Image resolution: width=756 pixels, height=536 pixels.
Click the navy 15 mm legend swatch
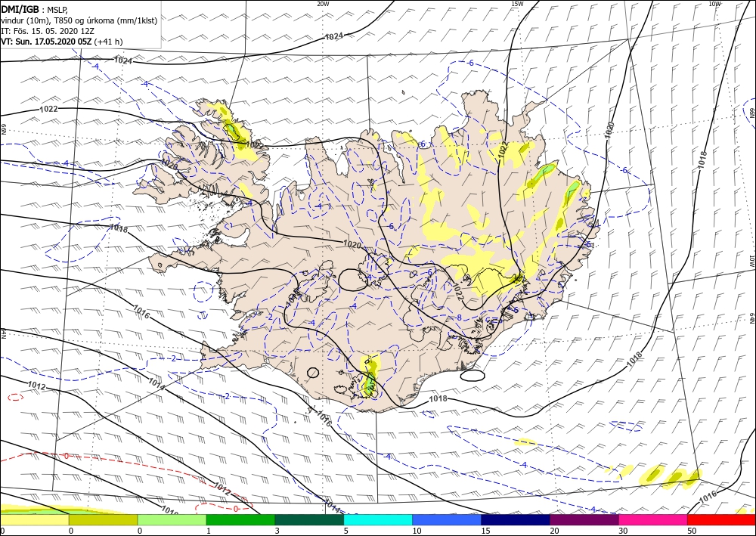pyautogui.click(x=516, y=520)
